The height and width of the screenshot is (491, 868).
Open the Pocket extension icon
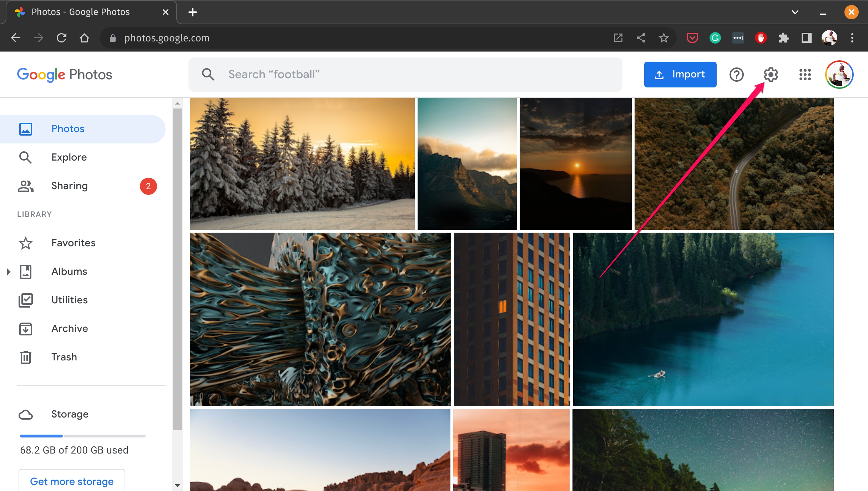point(692,38)
